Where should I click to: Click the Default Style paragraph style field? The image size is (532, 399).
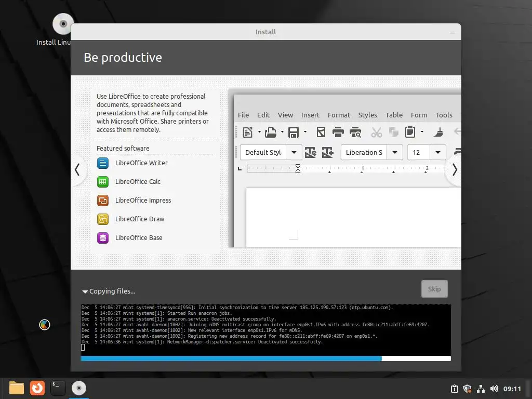click(x=263, y=152)
